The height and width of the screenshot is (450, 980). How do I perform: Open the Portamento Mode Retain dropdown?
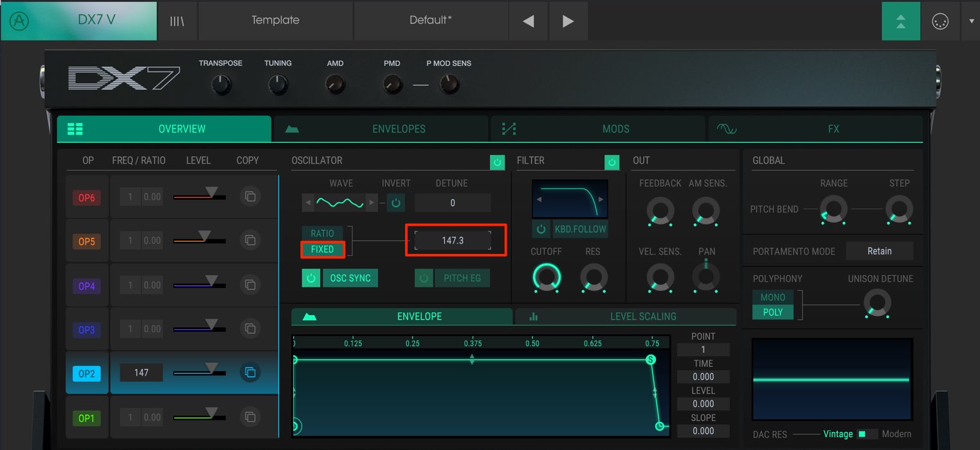(879, 251)
